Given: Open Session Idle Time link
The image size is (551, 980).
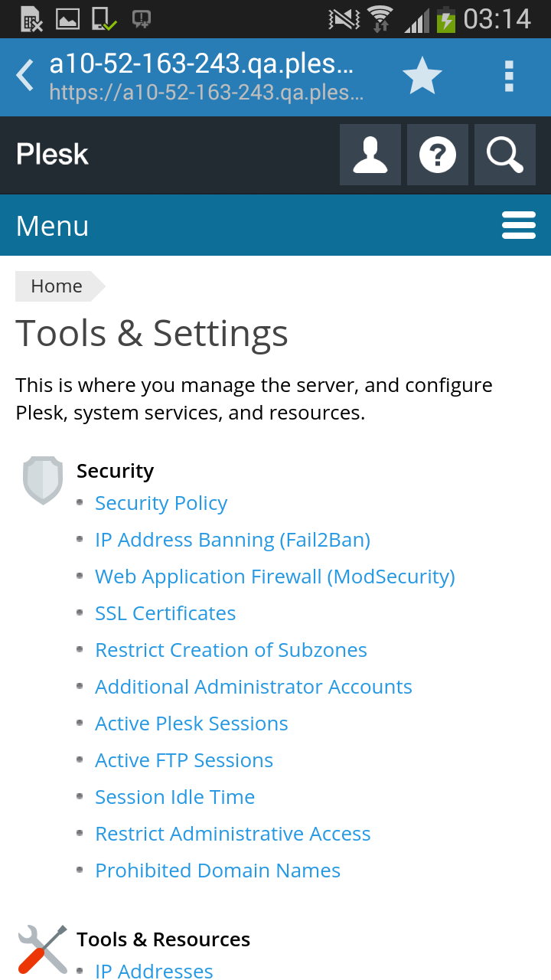Looking at the screenshot, I should click(x=174, y=797).
